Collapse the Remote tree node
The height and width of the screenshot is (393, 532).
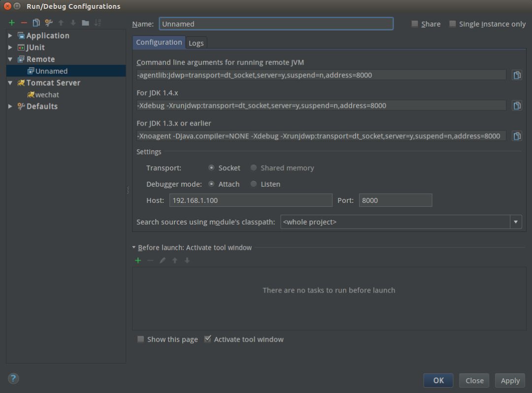point(10,59)
